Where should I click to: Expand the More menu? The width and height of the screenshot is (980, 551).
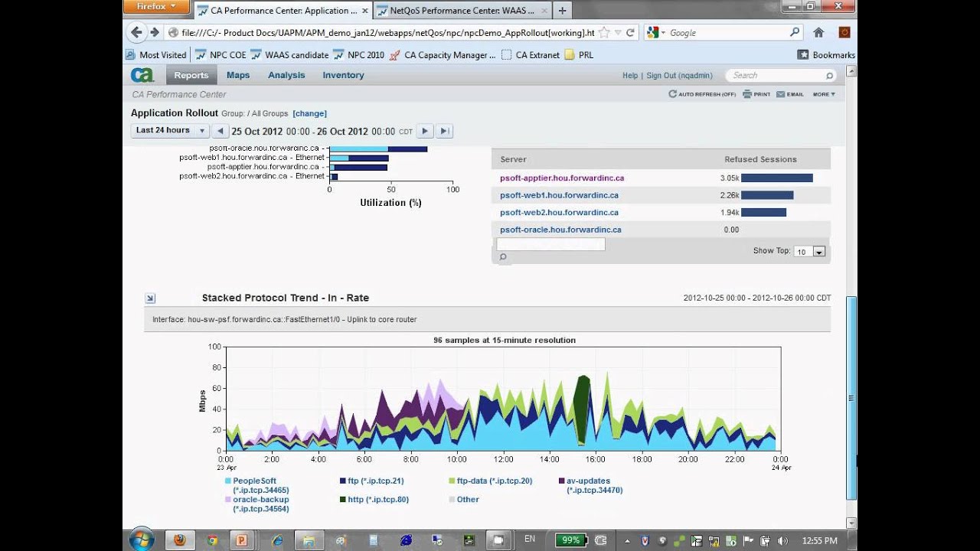(824, 94)
